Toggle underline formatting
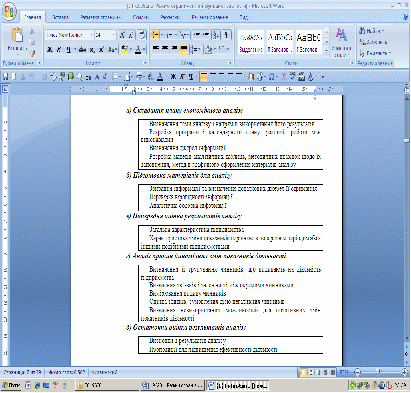Screen dimensions: 411x393 (x=68, y=49)
